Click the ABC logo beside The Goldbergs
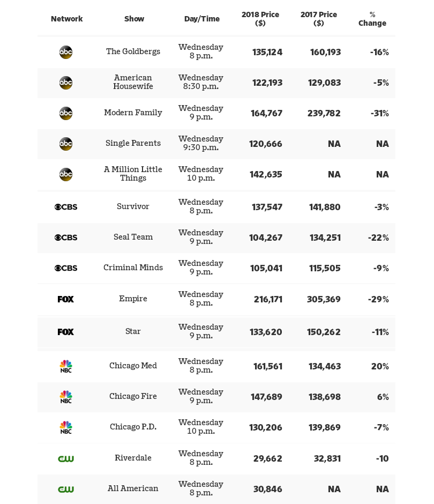 (x=66, y=52)
